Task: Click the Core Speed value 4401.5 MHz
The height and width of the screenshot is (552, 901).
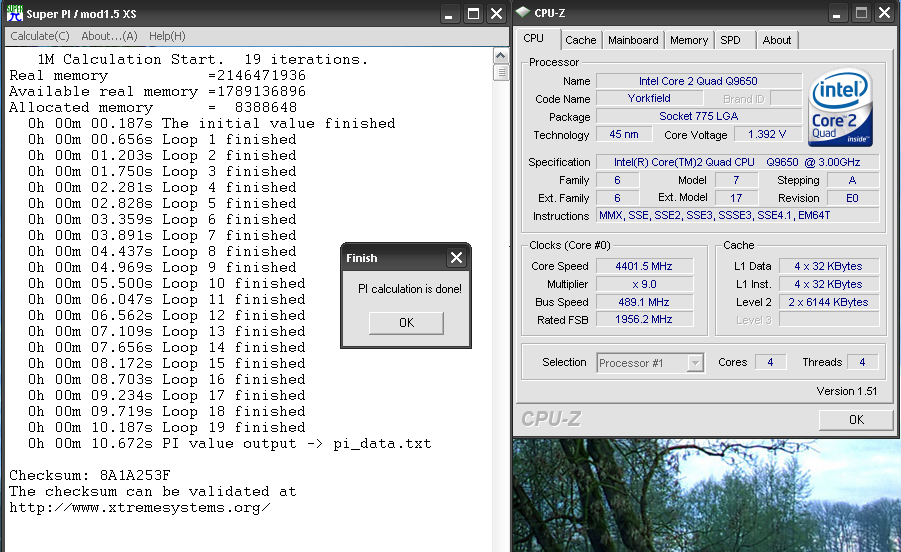Action: point(644,266)
